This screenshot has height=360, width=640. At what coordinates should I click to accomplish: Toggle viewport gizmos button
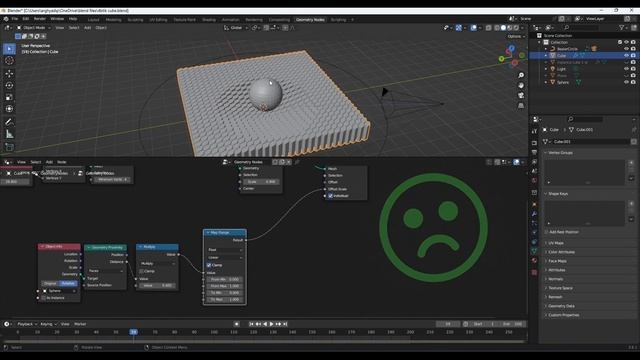click(459, 28)
